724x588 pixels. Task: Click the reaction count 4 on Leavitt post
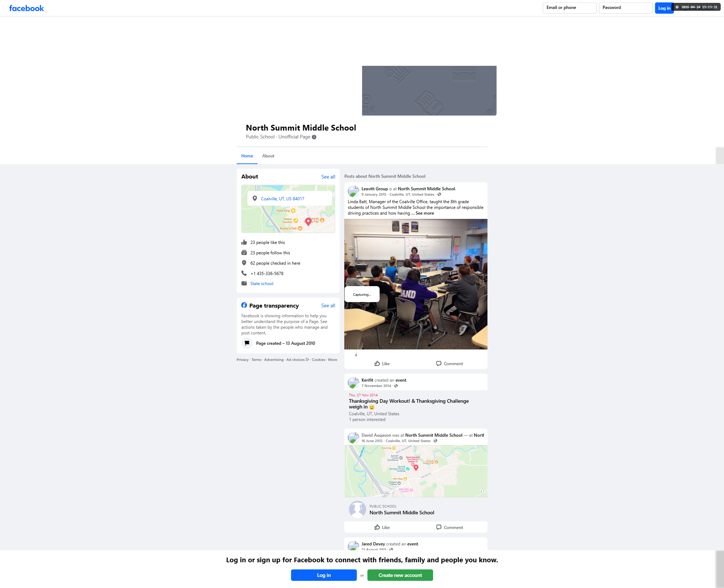(356, 355)
